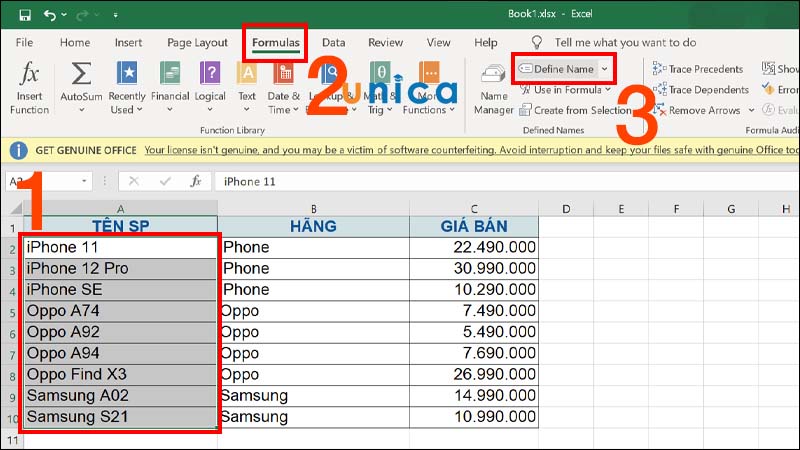Select column B header
The height and width of the screenshot is (450, 800).
point(313,209)
